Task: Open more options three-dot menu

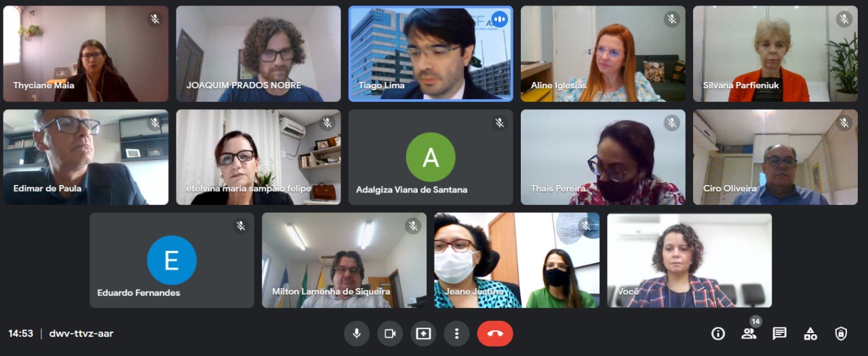Action: [x=456, y=334]
